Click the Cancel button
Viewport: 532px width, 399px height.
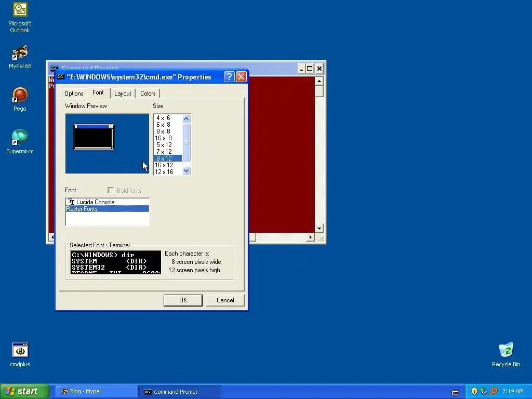(x=225, y=300)
